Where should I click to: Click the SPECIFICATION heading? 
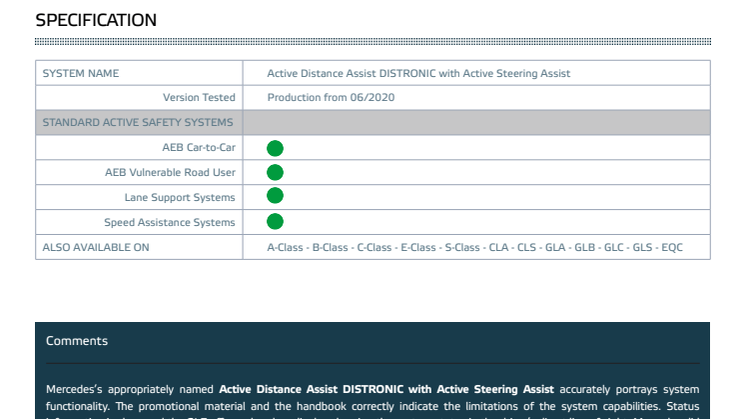tap(96, 20)
